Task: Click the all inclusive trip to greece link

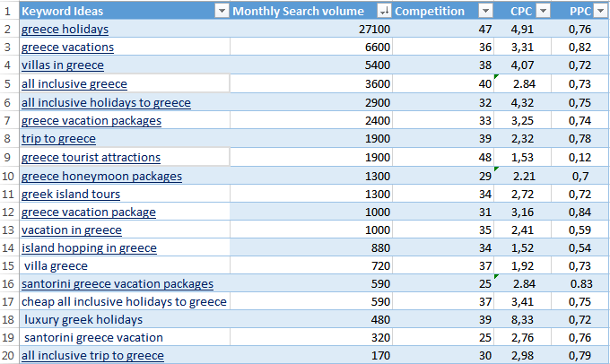Action: [x=92, y=356]
